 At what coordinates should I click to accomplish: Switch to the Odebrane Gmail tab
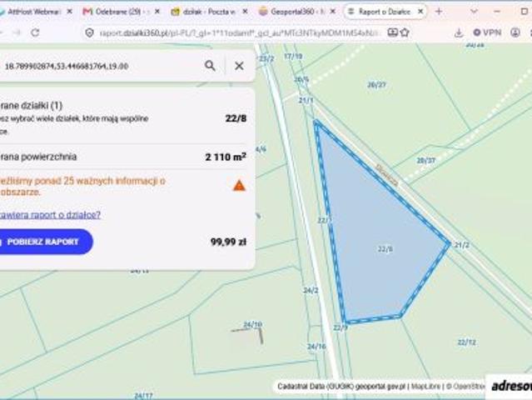[117, 12]
